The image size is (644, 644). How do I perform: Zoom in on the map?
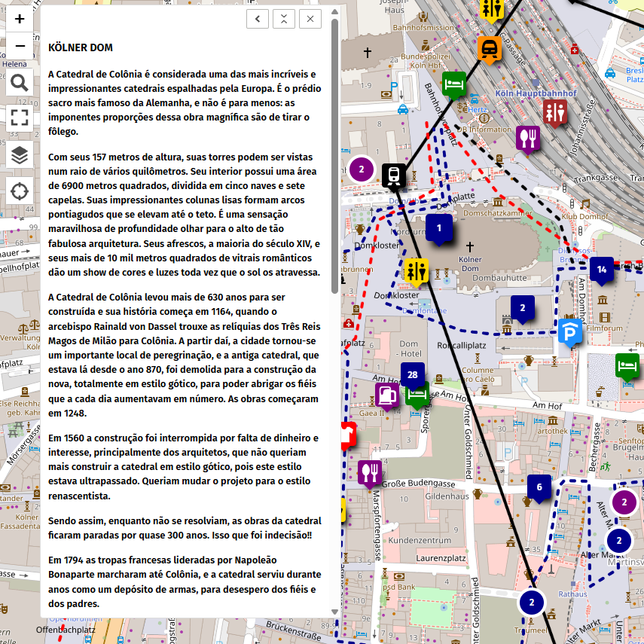click(20, 19)
